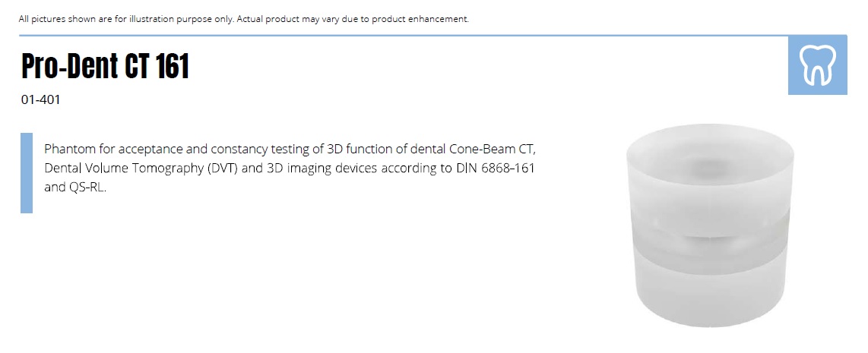Click the blue vertical bar beside description

(x=27, y=172)
